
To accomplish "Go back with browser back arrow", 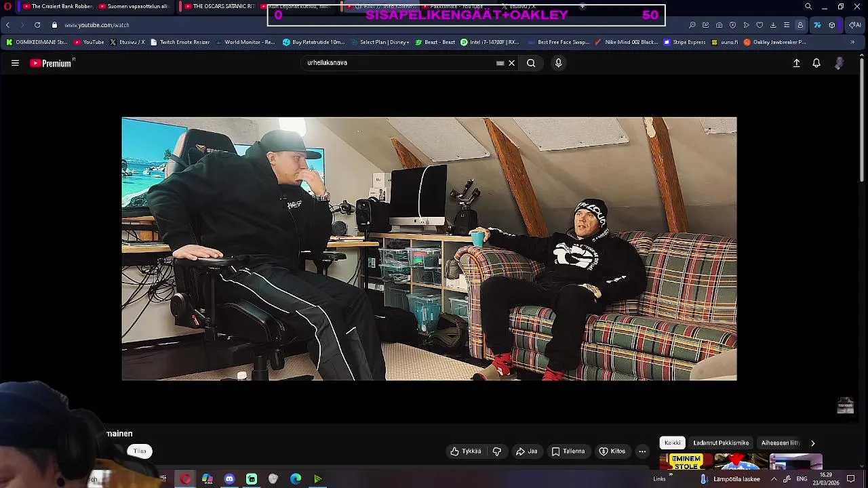I will coord(7,25).
